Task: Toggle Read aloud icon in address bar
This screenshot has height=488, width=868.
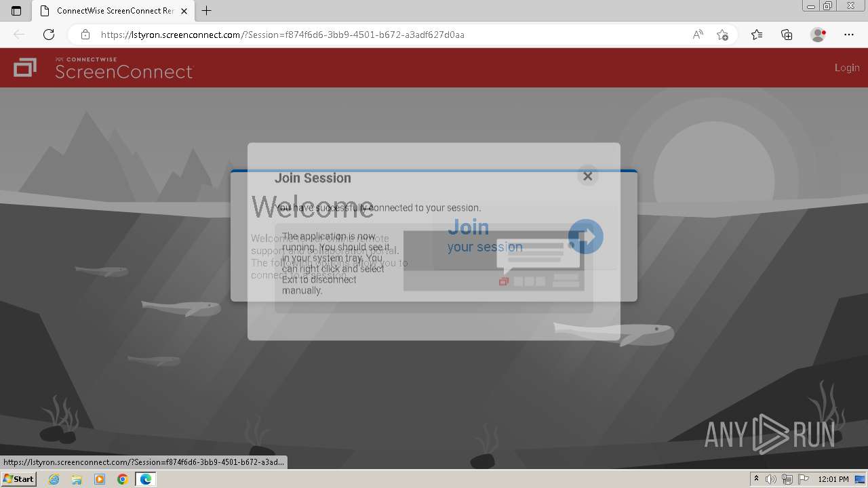Action: coord(698,35)
